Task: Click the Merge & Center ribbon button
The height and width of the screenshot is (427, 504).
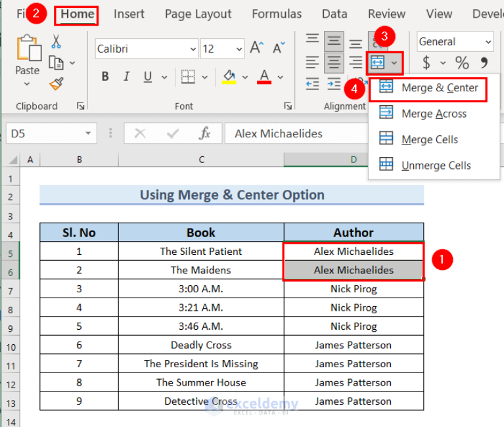Action: [x=378, y=62]
